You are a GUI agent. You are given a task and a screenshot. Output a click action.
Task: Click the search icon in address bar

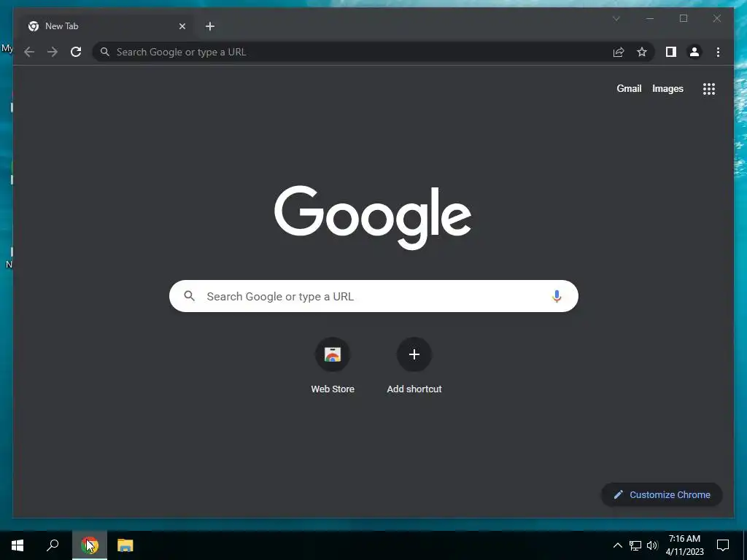(105, 52)
